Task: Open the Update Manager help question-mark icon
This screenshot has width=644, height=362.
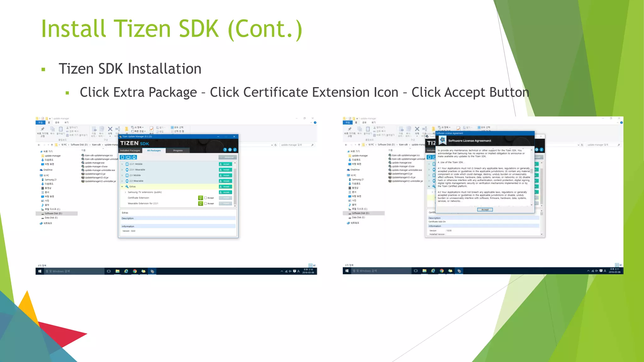Action: [225, 150]
